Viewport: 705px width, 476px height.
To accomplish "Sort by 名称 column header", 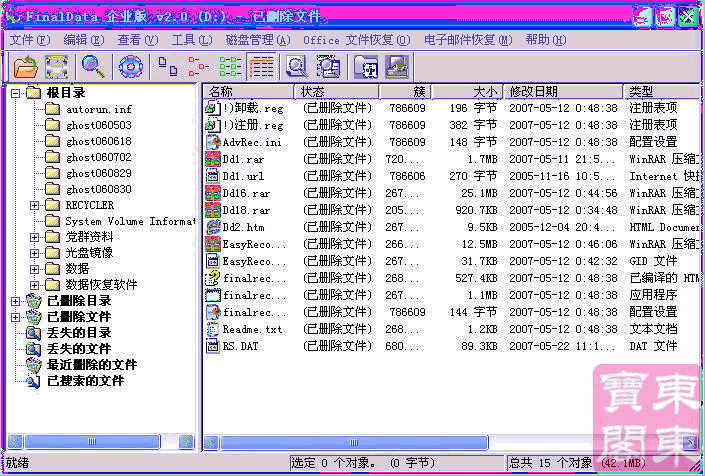I will click(x=249, y=92).
